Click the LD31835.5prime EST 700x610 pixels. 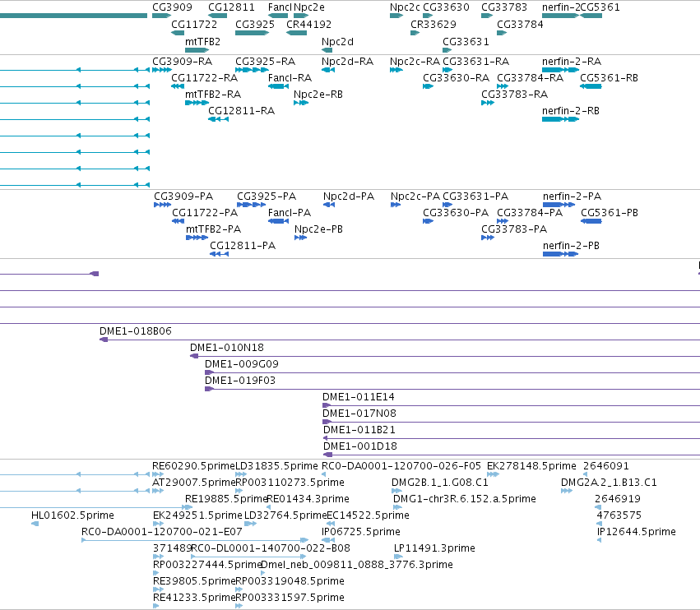241,474
